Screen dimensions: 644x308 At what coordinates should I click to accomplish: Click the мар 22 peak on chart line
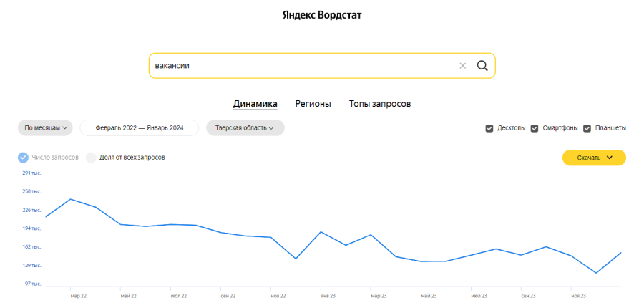click(70, 199)
